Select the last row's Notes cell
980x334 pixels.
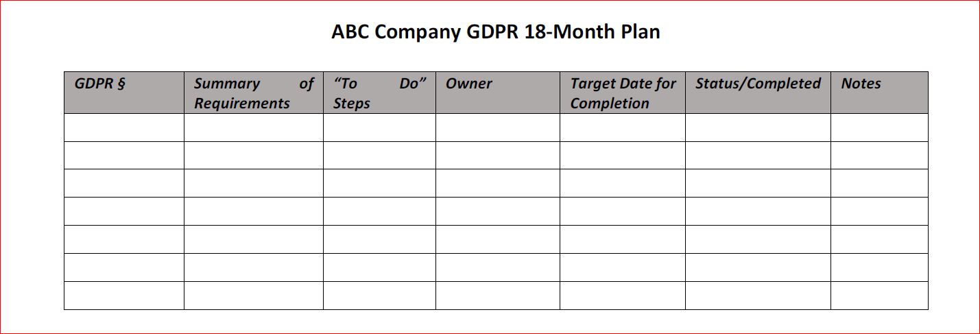(x=879, y=296)
